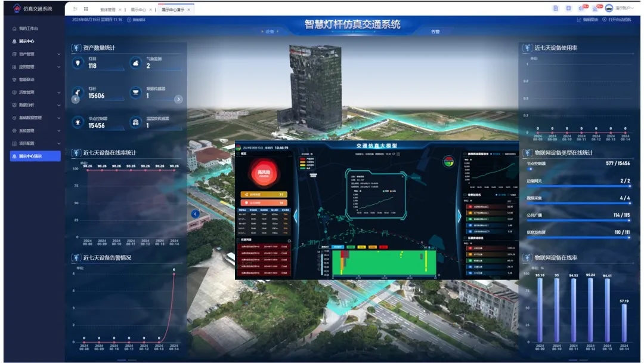Click the four-square grid icon beside tabs

(x=86, y=9)
